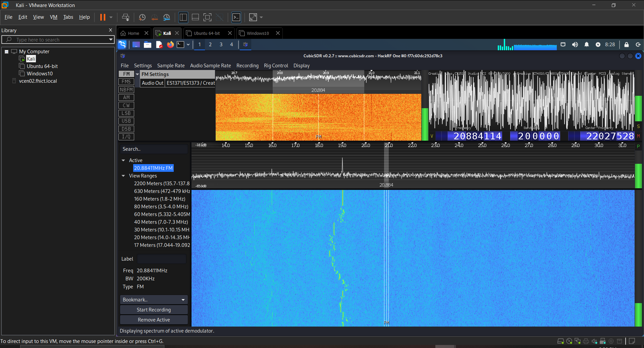This screenshot has height=348, width=644.
Task: Open the Sample Rate menu
Action: [x=171, y=66]
